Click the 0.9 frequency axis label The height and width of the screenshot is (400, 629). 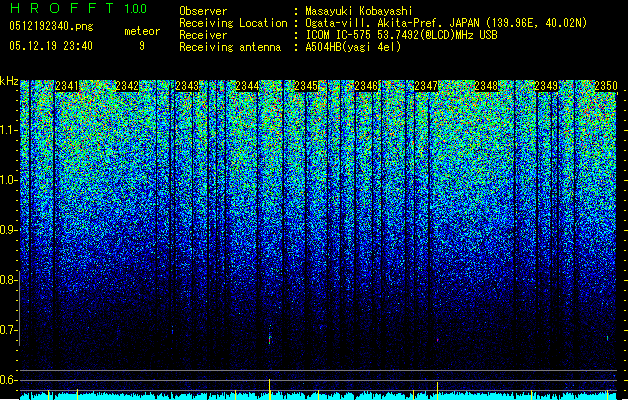[x=9, y=230]
